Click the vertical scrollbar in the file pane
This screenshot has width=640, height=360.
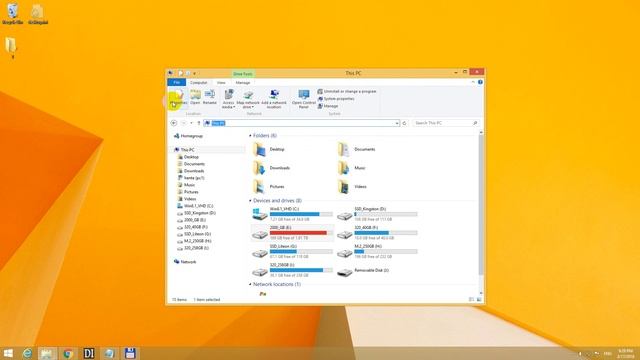click(x=481, y=204)
